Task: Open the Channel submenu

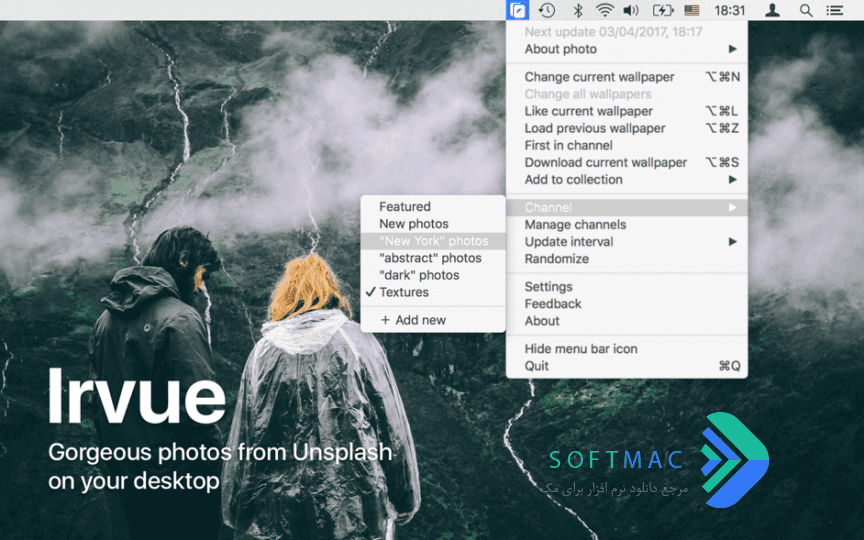Action: click(x=627, y=207)
